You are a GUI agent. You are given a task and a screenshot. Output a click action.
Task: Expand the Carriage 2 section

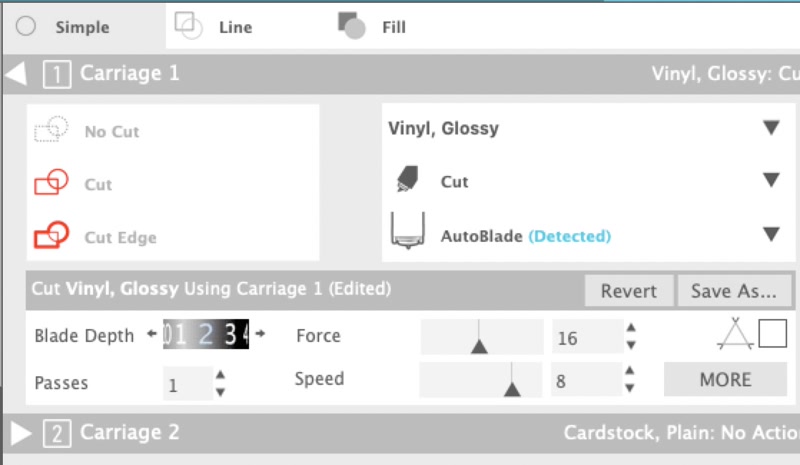click(21, 433)
